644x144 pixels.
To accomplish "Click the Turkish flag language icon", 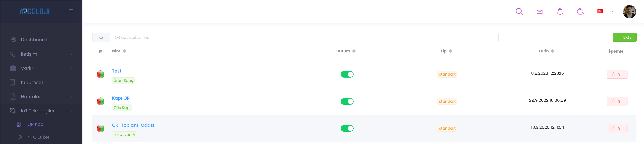I will pos(600,11).
